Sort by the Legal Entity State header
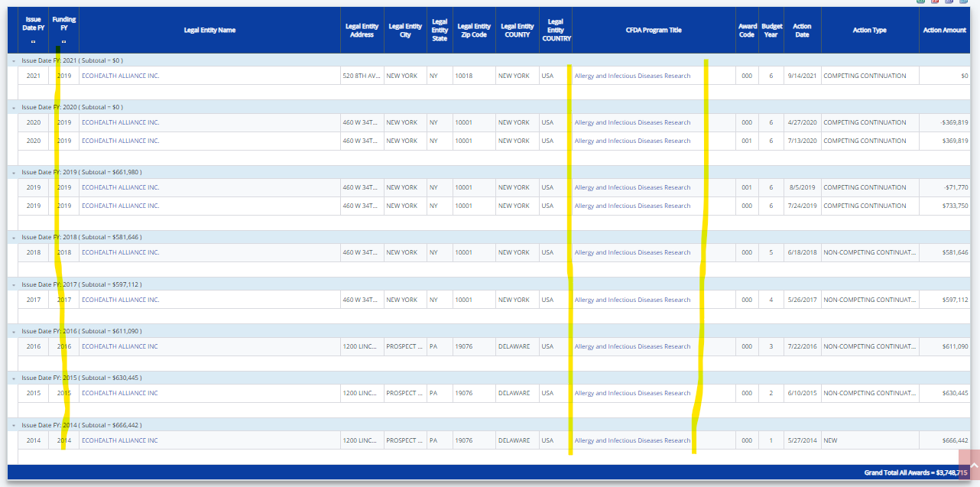 coord(440,31)
